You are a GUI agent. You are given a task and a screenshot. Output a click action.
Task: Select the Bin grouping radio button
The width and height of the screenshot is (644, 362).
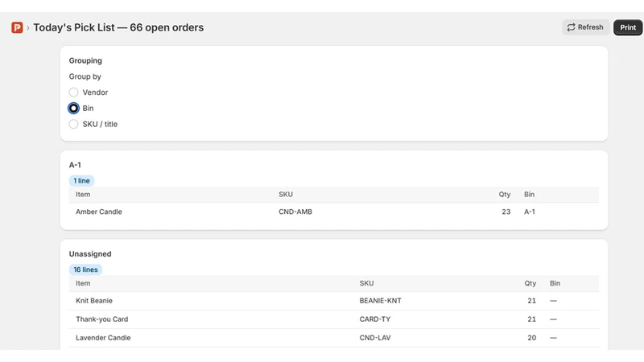(73, 109)
